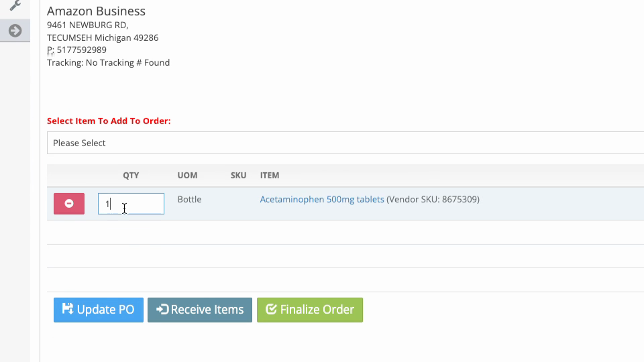644x362 pixels.
Task: Click the right-arrow circle sidebar icon
Action: click(x=15, y=30)
